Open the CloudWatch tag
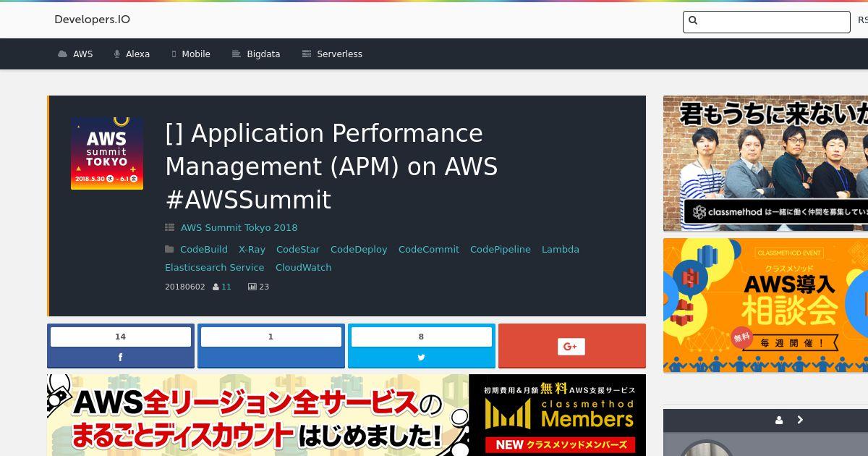Image resolution: width=868 pixels, height=456 pixels. (304, 267)
